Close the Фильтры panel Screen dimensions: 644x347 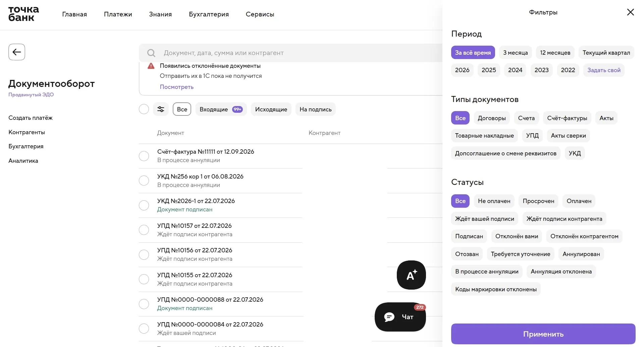[x=631, y=12]
